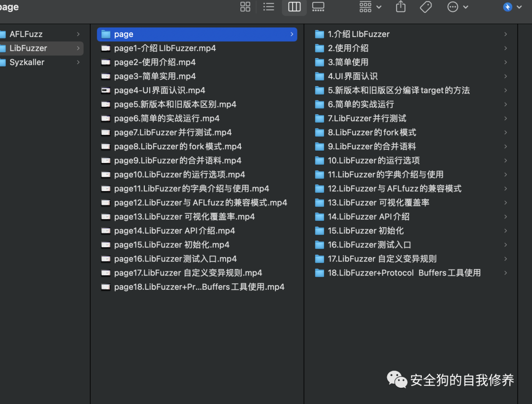
Task: Select page2-使用介绍.mp4 file
Action: (197, 63)
